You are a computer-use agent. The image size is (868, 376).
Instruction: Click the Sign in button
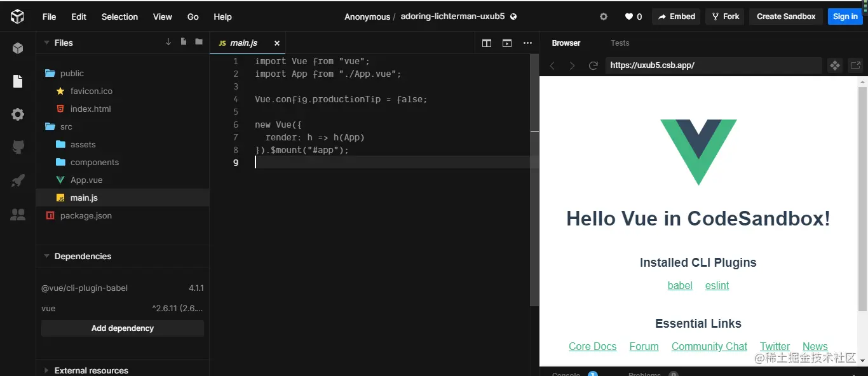coord(845,17)
